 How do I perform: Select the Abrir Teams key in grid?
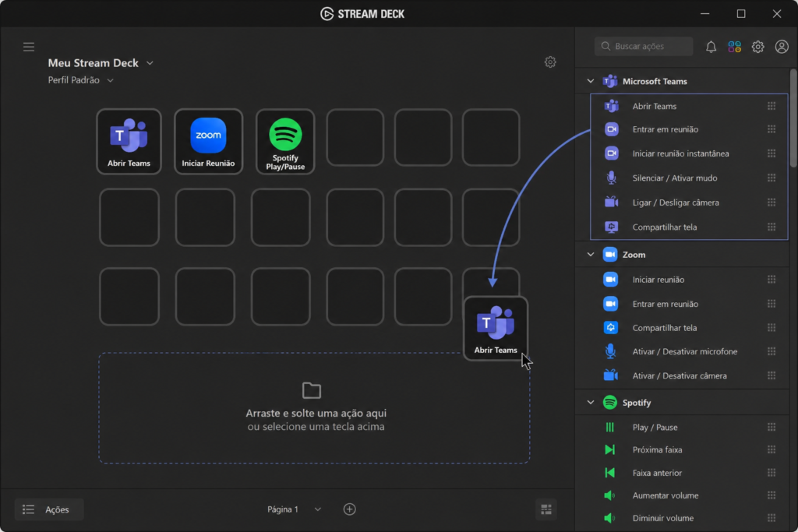pyautogui.click(x=129, y=142)
